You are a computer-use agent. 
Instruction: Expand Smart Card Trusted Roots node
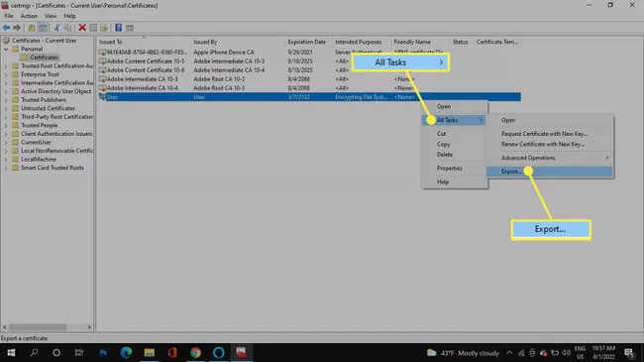6,168
